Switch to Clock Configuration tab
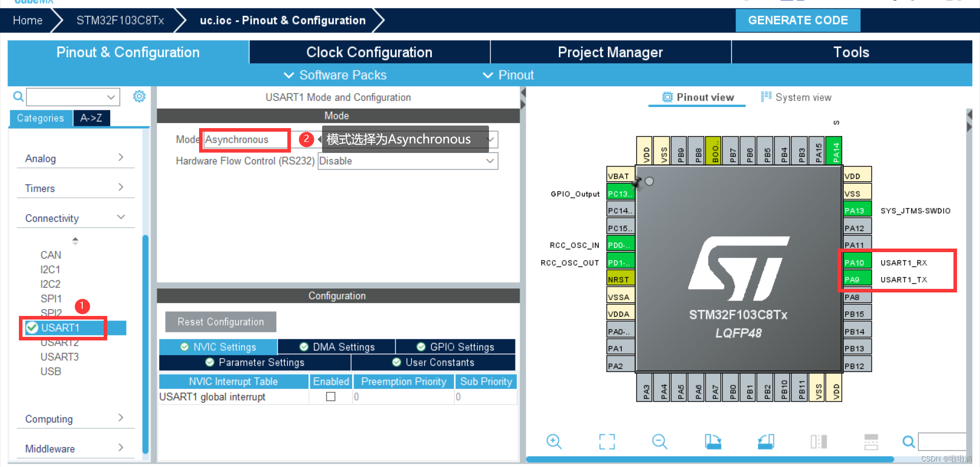This screenshot has height=467, width=980. 369,52
